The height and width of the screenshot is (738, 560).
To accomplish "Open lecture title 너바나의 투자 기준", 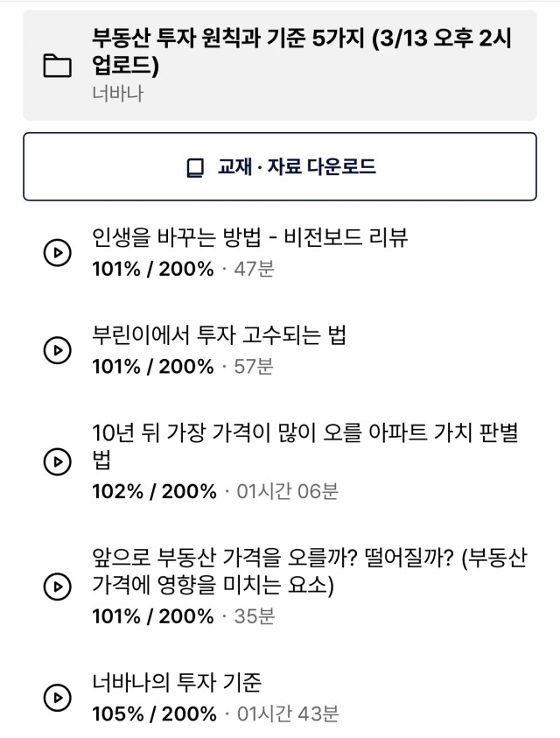I will point(177,682).
